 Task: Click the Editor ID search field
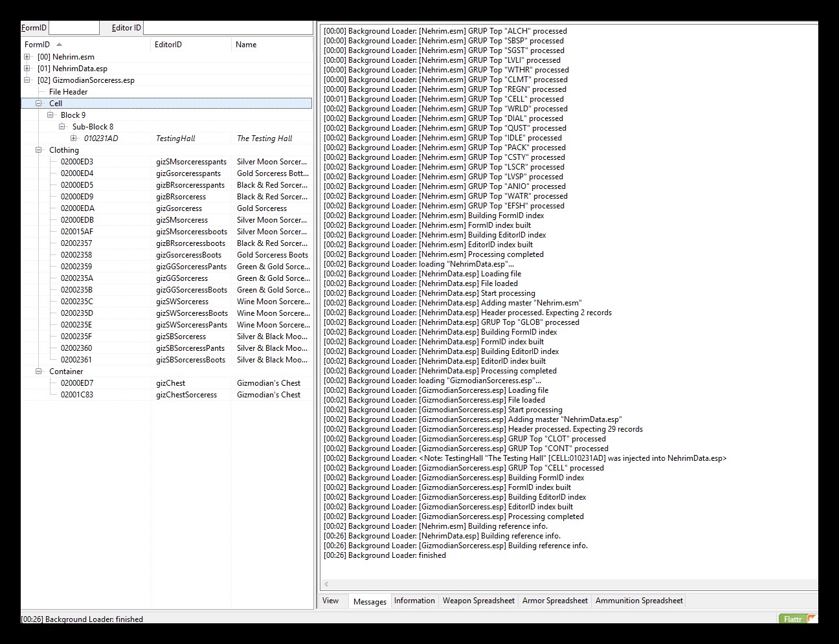(227, 28)
